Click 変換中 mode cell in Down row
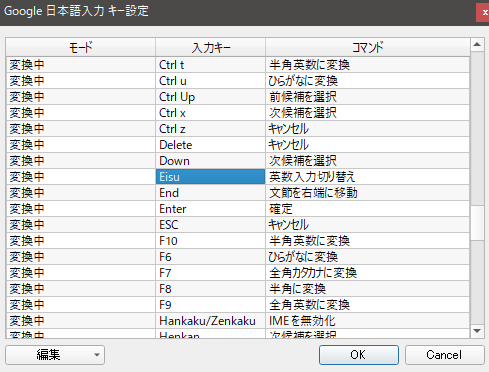Screen dimensions: 489x372 pyautogui.click(x=81, y=161)
